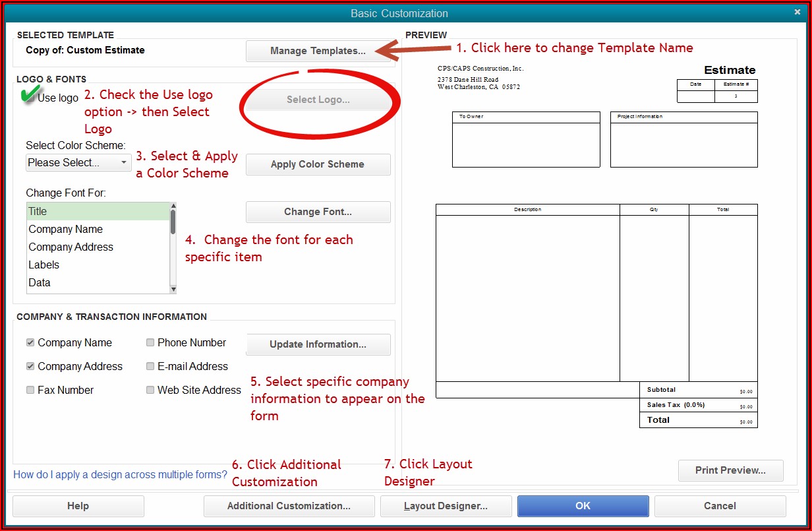The width and height of the screenshot is (812, 531).
Task: Launch the Layout Designer
Action: pyautogui.click(x=446, y=506)
